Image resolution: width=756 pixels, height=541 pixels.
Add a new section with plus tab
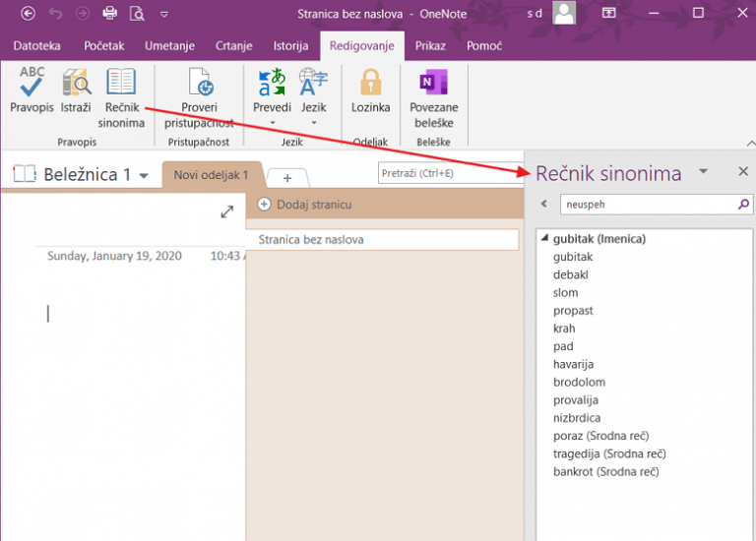287,178
